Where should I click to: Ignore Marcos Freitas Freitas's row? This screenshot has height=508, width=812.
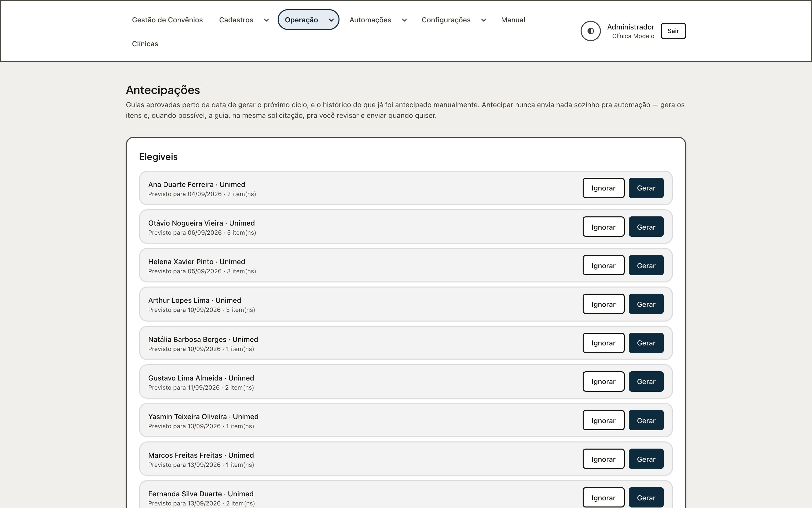point(603,459)
